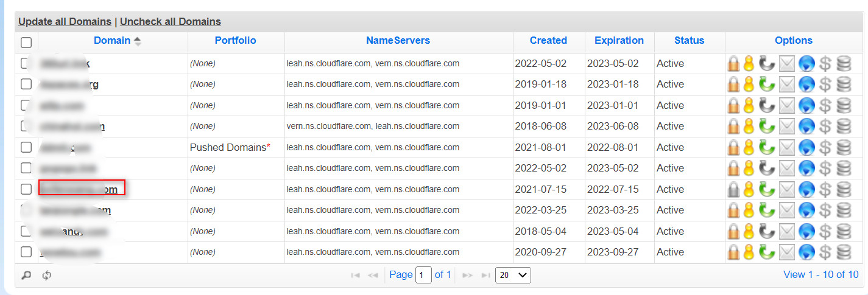Click the page number input field

coord(423,275)
